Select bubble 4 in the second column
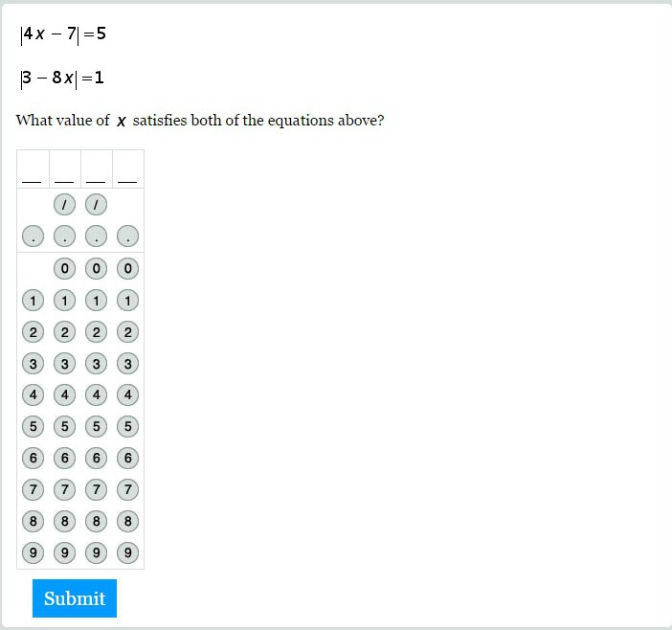The height and width of the screenshot is (630, 672). [x=64, y=395]
